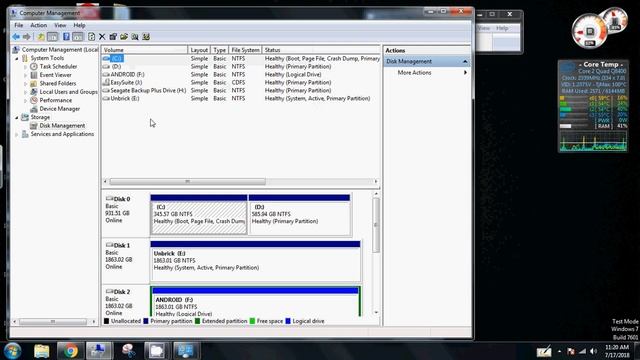Viewport: 640px width, 360px height.
Task: Click the Status column header
Action: [x=321, y=50]
